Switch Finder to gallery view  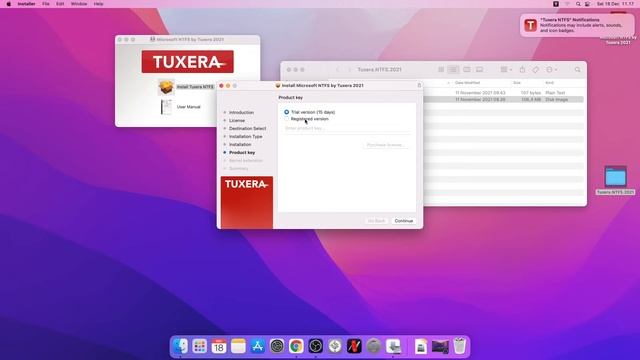(479, 70)
